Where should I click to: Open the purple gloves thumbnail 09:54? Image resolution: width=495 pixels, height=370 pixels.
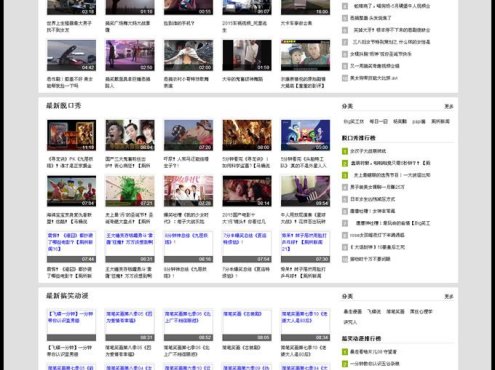coord(305,191)
